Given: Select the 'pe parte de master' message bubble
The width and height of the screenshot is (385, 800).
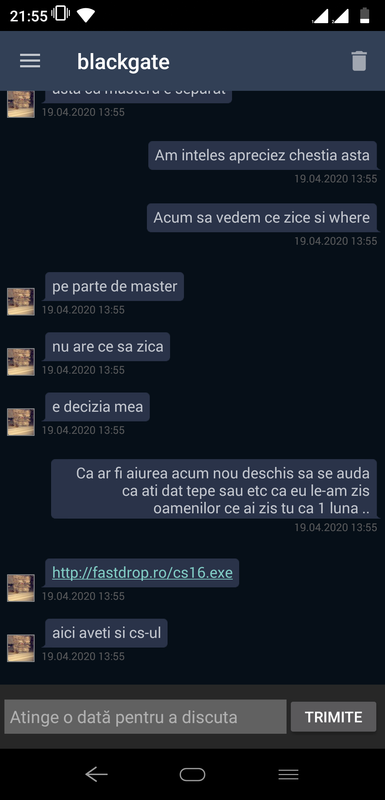Looking at the screenshot, I should pos(115,286).
